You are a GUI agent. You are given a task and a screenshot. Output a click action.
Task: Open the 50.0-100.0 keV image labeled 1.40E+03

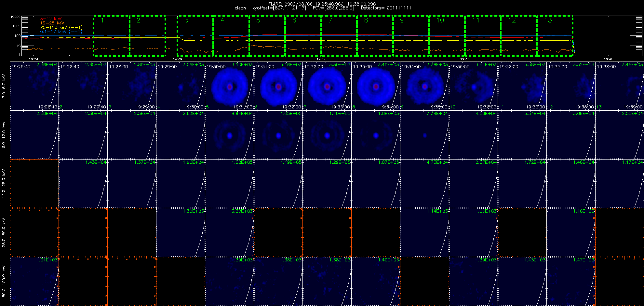click(376, 281)
